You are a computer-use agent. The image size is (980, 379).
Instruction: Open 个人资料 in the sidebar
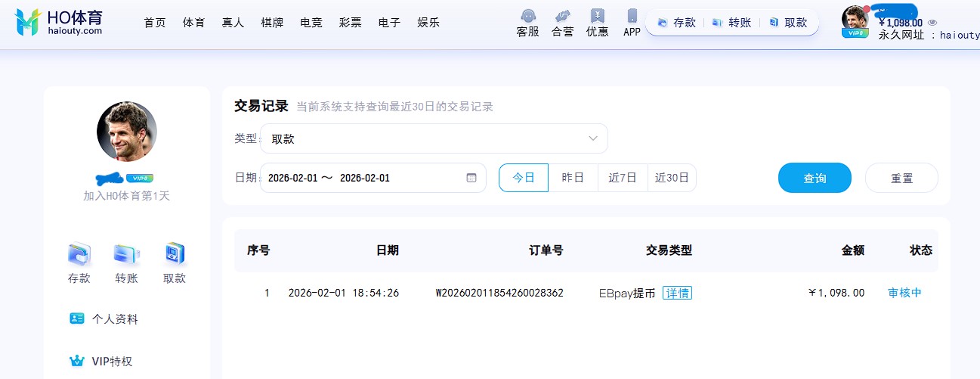[x=114, y=318]
